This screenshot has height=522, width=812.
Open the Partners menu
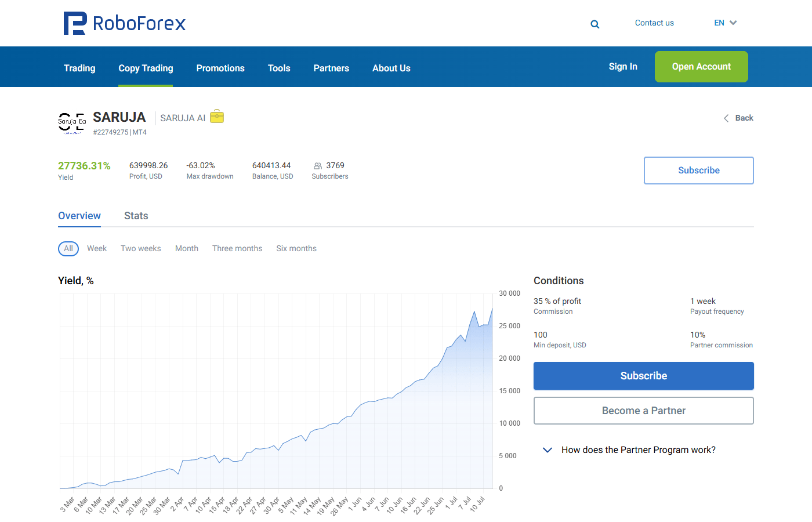331,68
